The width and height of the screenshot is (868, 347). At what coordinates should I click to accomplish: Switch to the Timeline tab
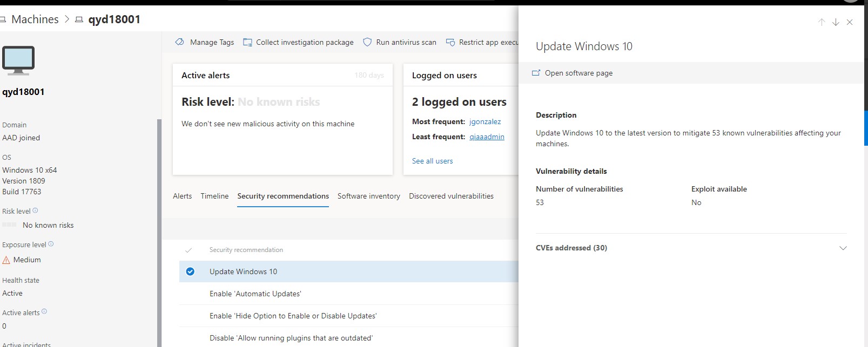pos(214,196)
